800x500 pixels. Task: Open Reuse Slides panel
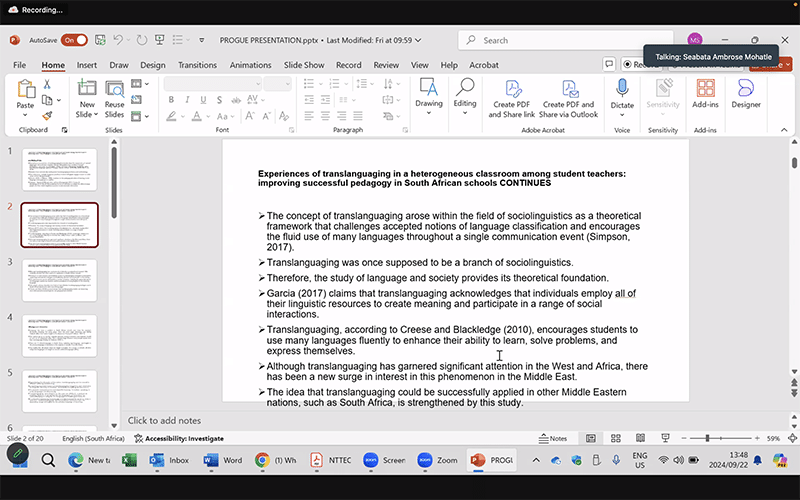115,92
